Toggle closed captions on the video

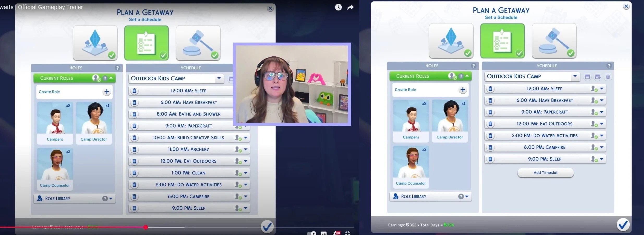(324, 233)
